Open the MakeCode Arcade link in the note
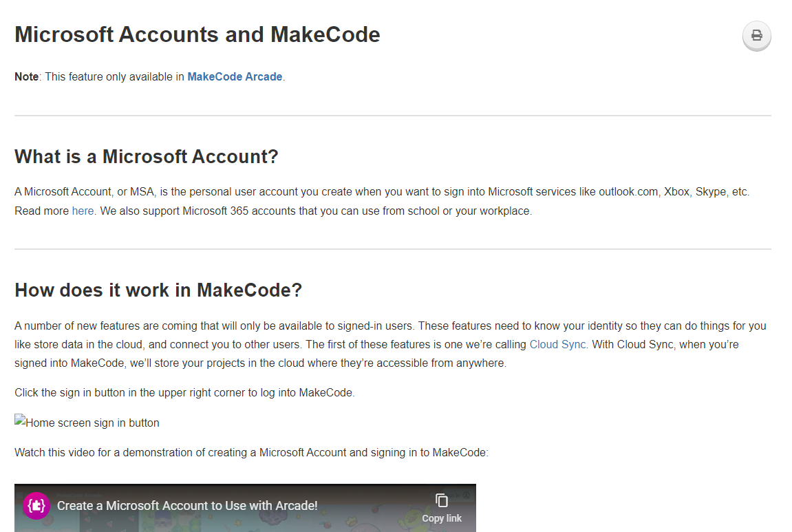The image size is (792, 532). tap(235, 76)
